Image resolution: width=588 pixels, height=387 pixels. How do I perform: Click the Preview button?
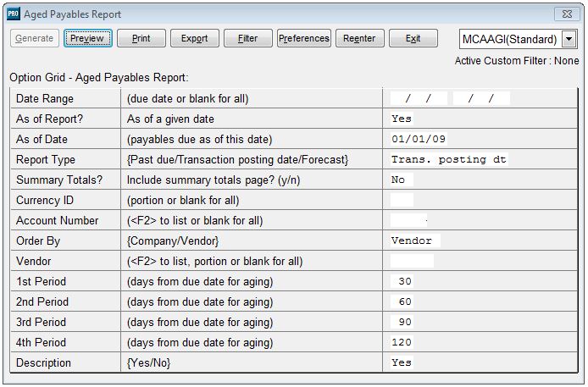tap(88, 38)
